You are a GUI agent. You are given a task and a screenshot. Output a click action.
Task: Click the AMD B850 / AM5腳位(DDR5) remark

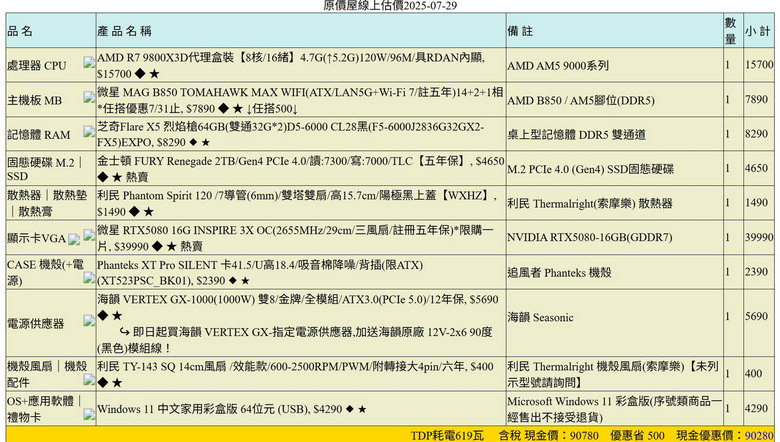tap(581, 100)
